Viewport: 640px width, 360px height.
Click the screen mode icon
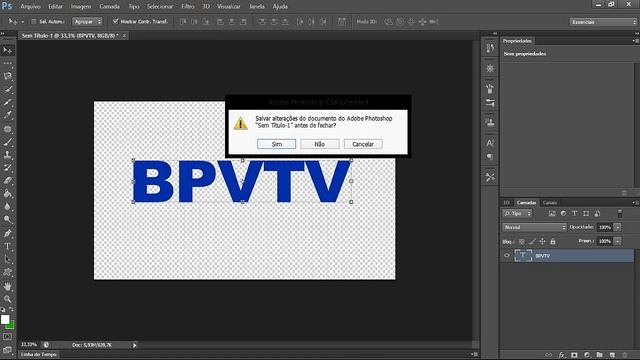(7, 350)
